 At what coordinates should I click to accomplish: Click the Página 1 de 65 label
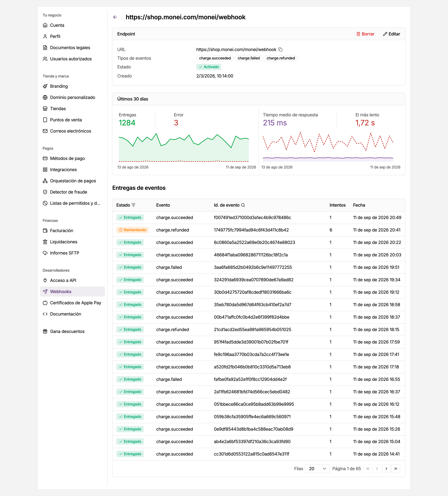coord(346,469)
